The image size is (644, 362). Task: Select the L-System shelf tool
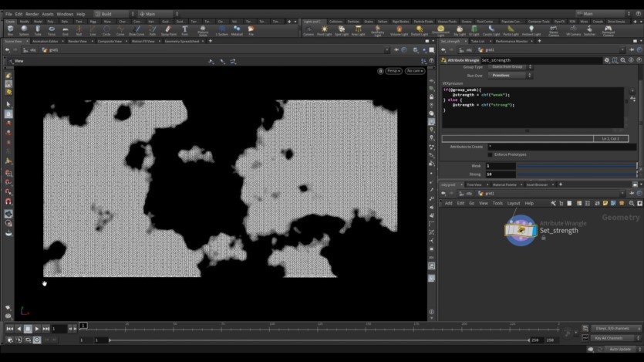coord(222,30)
